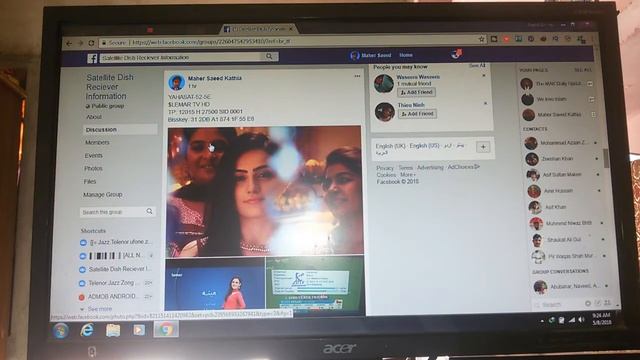Screen dimensions: 640x360
Task: Click in the Facebook search field
Action: pyautogui.click(x=181, y=58)
